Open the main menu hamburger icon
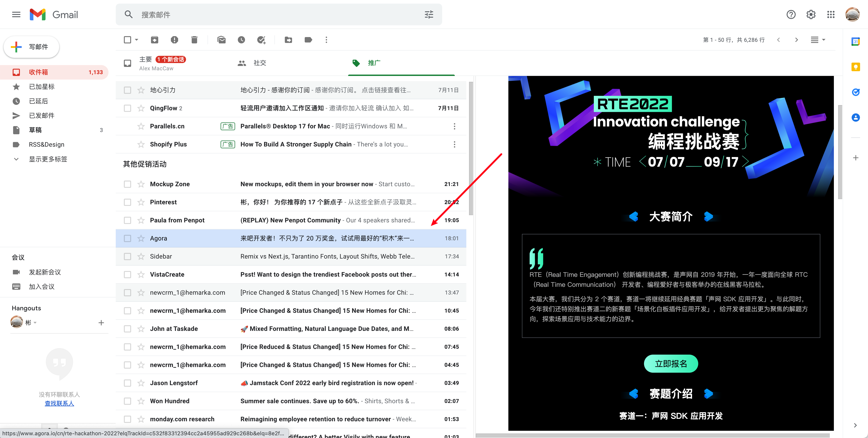The width and height of the screenshot is (868, 438). (x=16, y=14)
